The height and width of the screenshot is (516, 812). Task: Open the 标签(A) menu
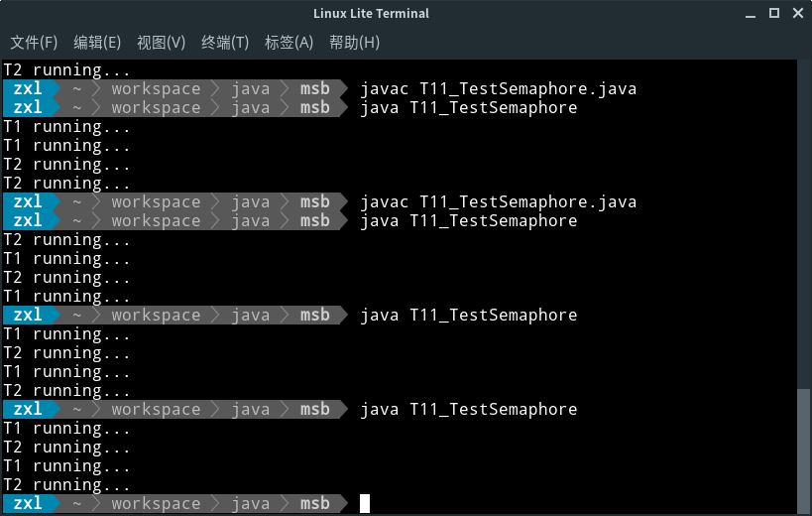[289, 43]
